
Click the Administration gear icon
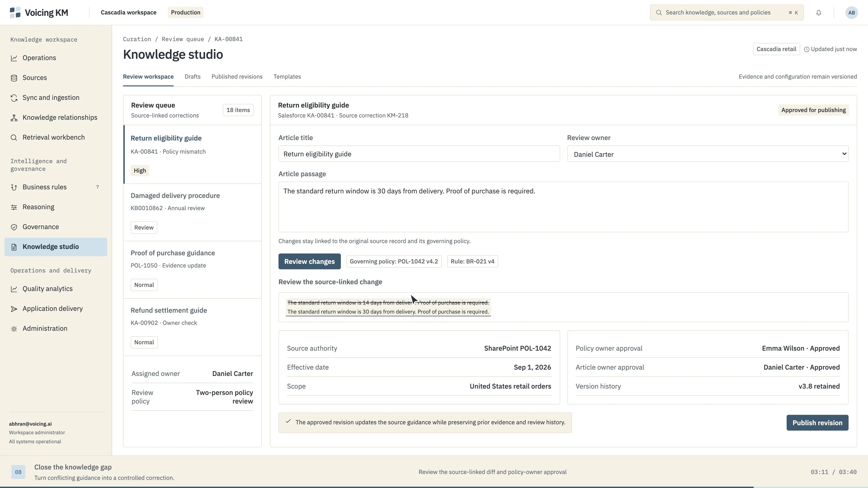(14, 329)
